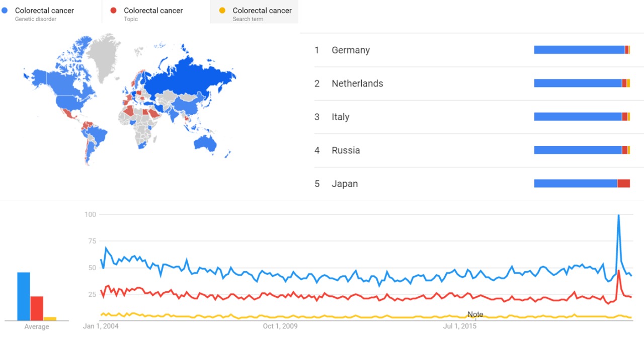
Task: Click Australia on the world map
Action: [206, 142]
